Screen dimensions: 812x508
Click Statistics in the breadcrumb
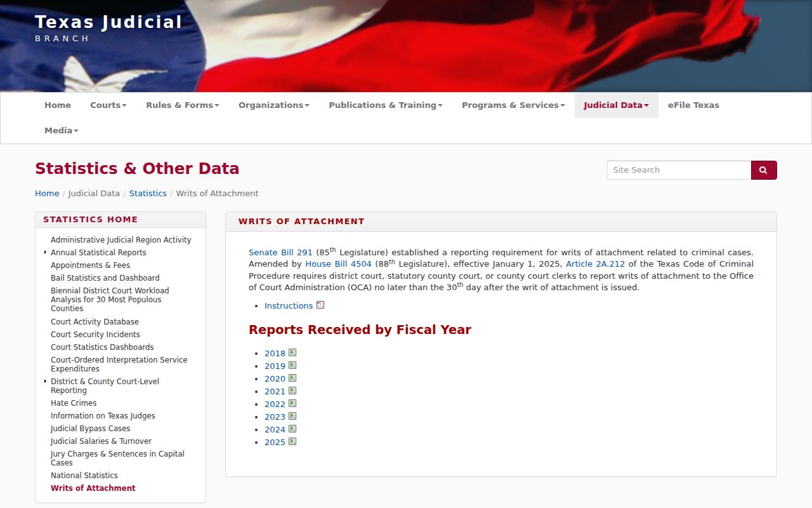pyautogui.click(x=148, y=194)
